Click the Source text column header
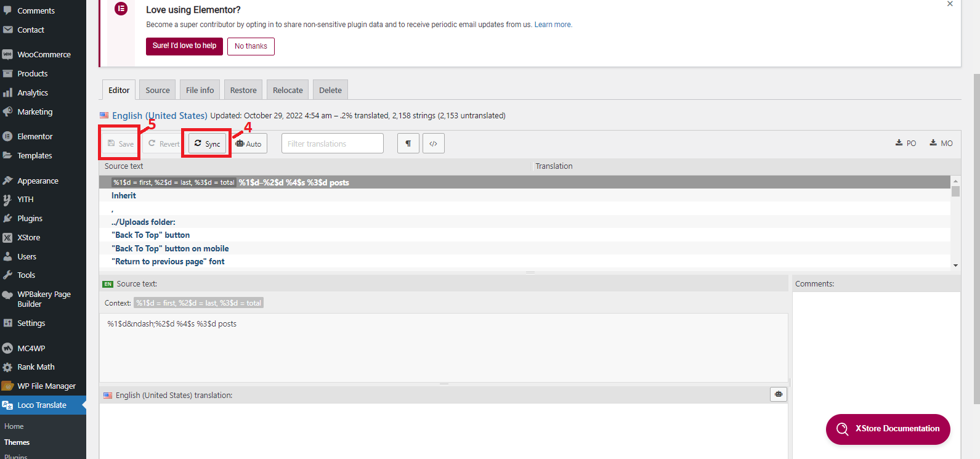The image size is (980, 459). [x=315, y=166]
